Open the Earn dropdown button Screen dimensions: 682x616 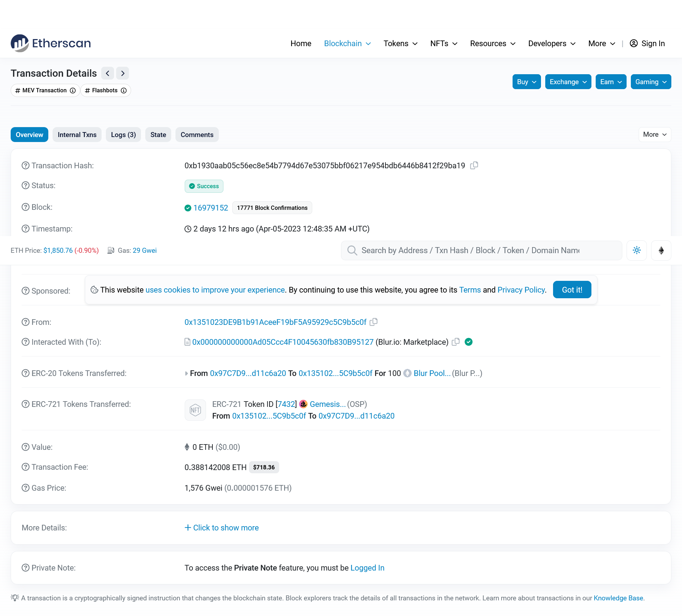pos(611,82)
